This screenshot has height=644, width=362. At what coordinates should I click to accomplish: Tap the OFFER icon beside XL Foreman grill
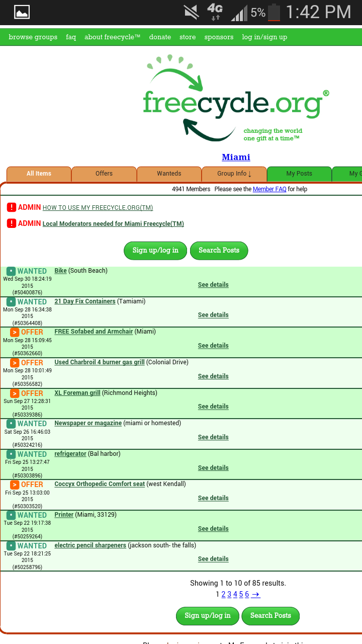(15, 393)
